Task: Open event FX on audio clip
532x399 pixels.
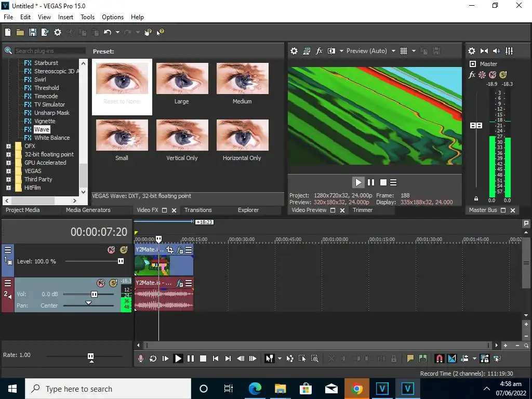Action: tap(179, 283)
